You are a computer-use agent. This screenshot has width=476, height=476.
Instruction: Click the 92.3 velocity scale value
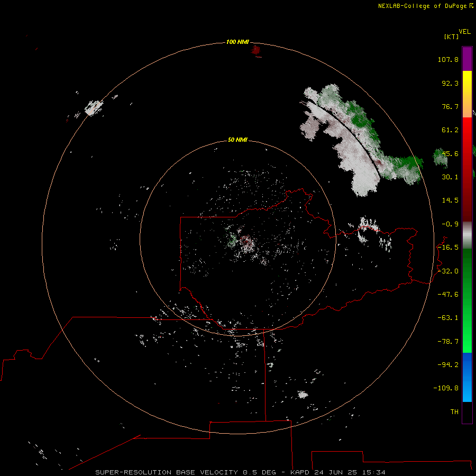pos(450,83)
